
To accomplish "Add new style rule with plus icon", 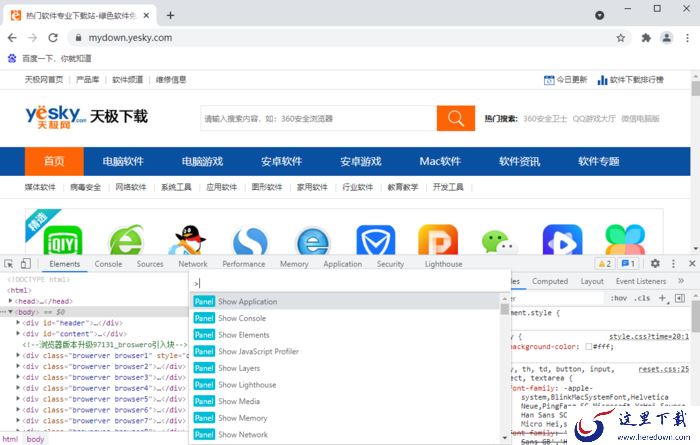I will coord(662,298).
